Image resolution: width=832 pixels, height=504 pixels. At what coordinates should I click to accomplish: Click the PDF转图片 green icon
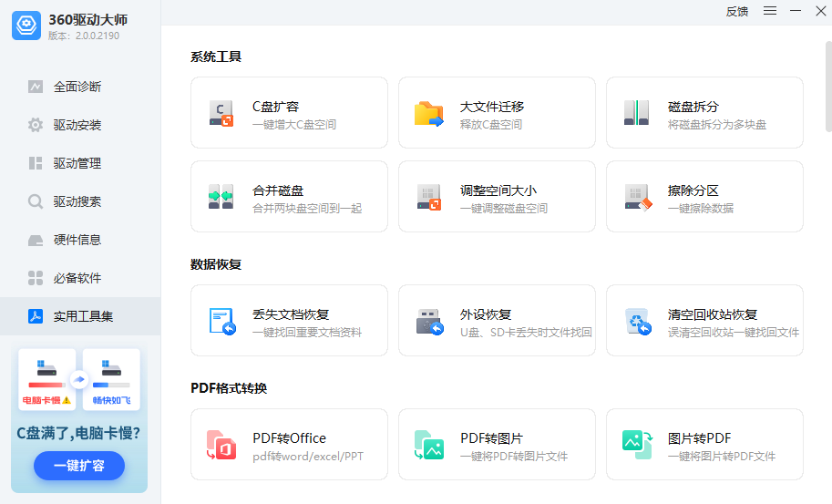(x=428, y=445)
